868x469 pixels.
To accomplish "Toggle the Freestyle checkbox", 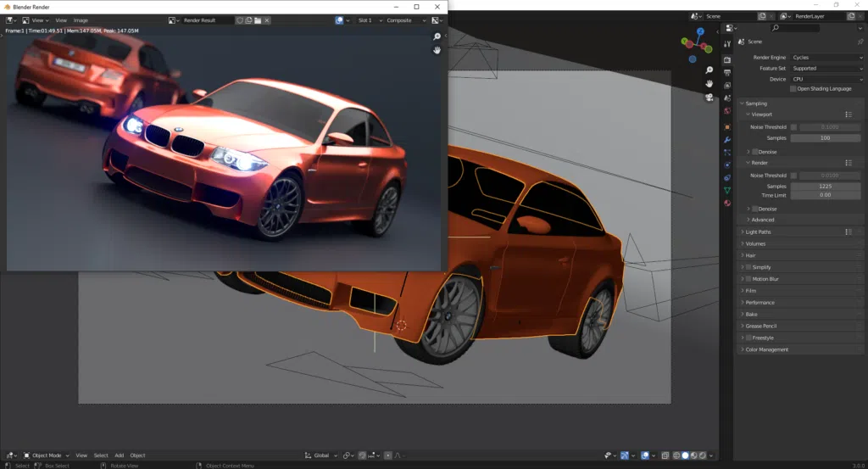I will click(748, 338).
